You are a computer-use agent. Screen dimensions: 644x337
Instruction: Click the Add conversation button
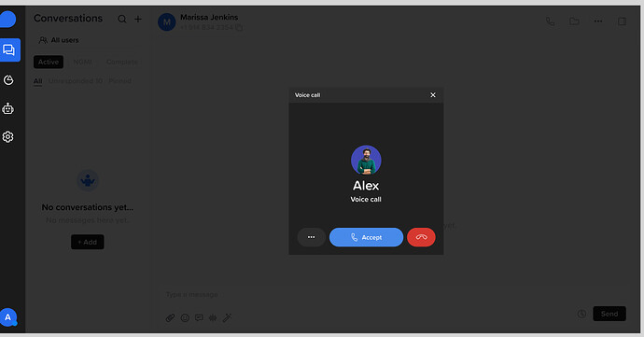point(88,242)
